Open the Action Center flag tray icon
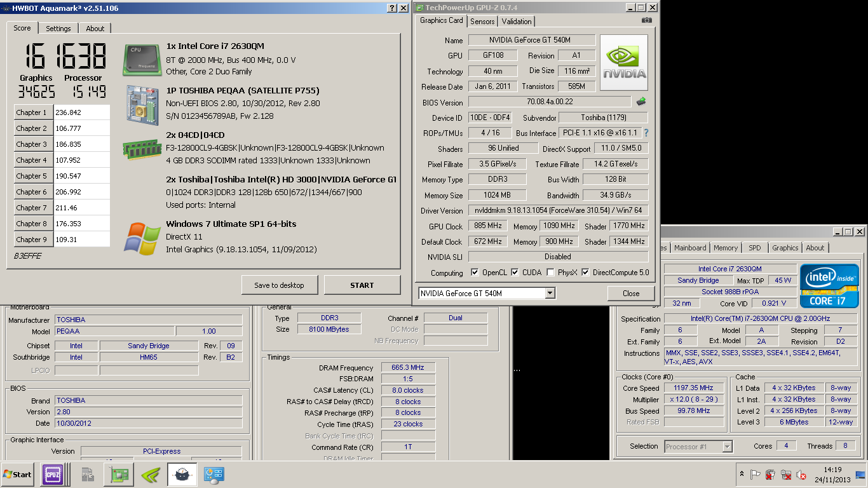The width and height of the screenshot is (868, 488). coord(755,475)
